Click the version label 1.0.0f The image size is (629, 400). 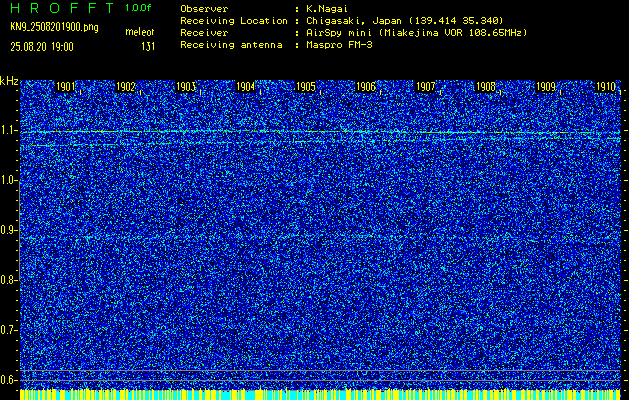(x=138, y=8)
